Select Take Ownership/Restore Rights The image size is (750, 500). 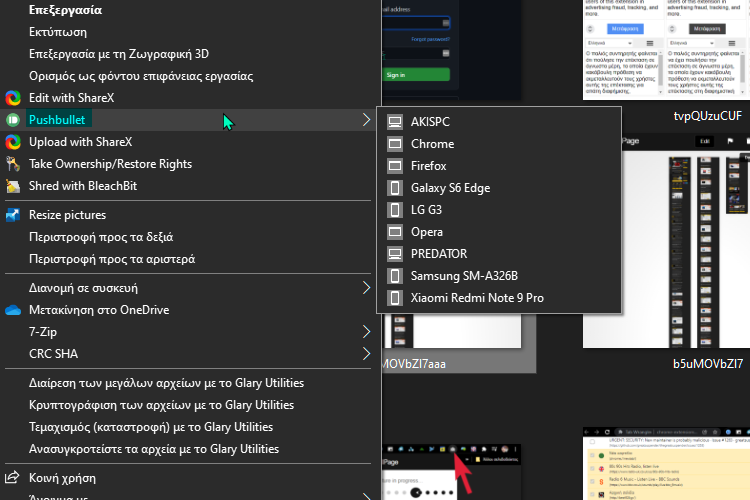point(188,164)
